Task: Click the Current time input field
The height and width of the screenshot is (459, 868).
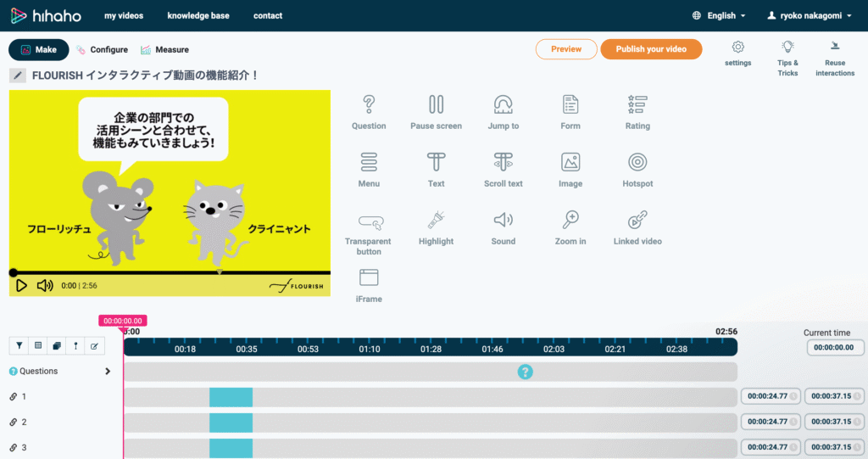Action: 834,348
